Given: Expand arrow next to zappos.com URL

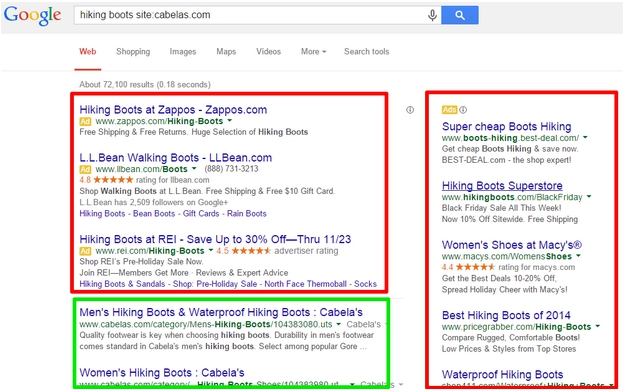Looking at the screenshot, I should tap(230, 121).
